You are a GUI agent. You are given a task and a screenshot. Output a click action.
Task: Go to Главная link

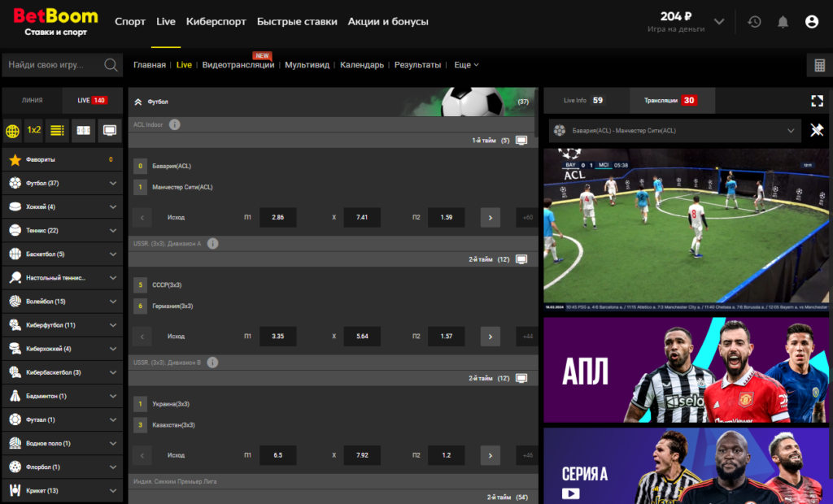150,65
